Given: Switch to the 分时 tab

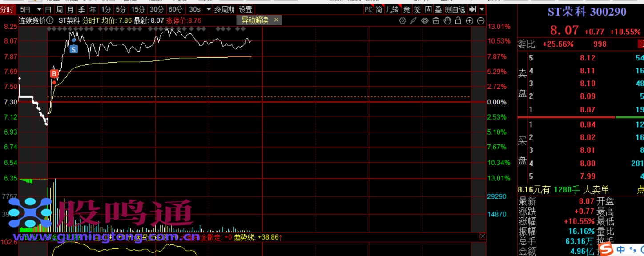Looking at the screenshot, I should 7,9.
